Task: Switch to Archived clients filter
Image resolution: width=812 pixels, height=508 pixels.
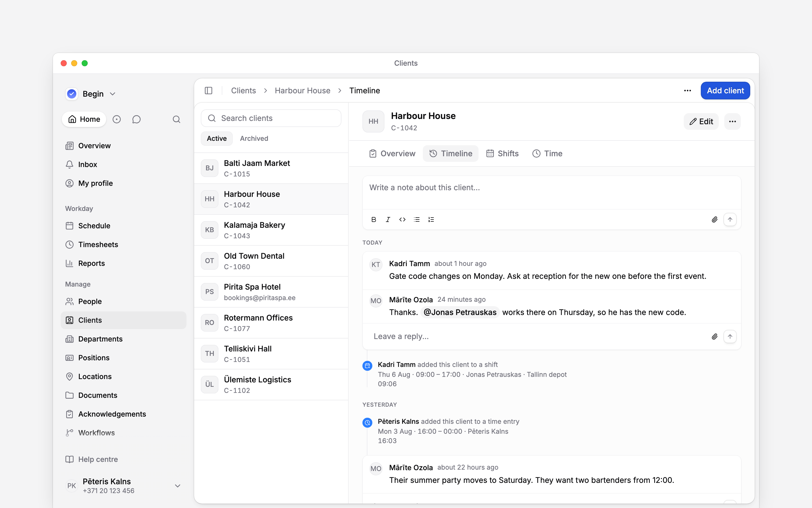Action: click(254, 138)
